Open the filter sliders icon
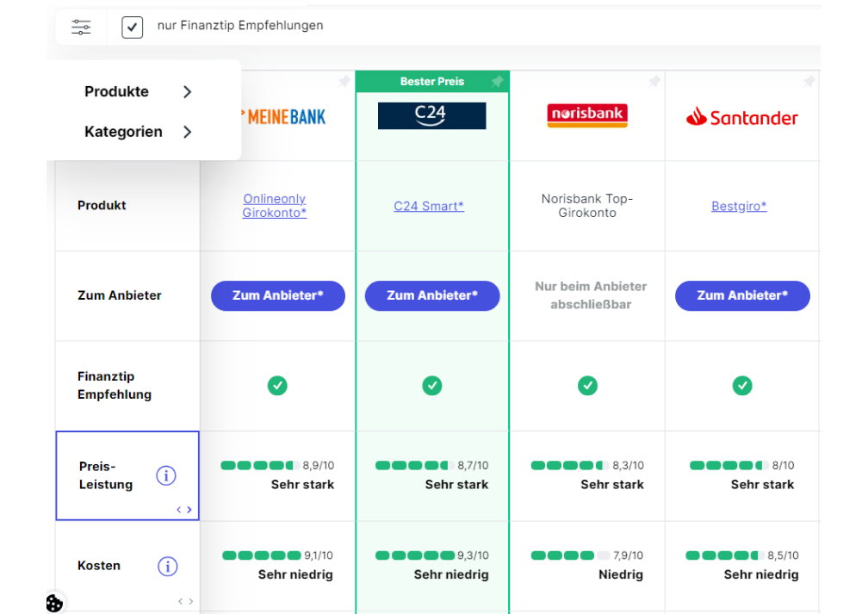 tap(81, 27)
